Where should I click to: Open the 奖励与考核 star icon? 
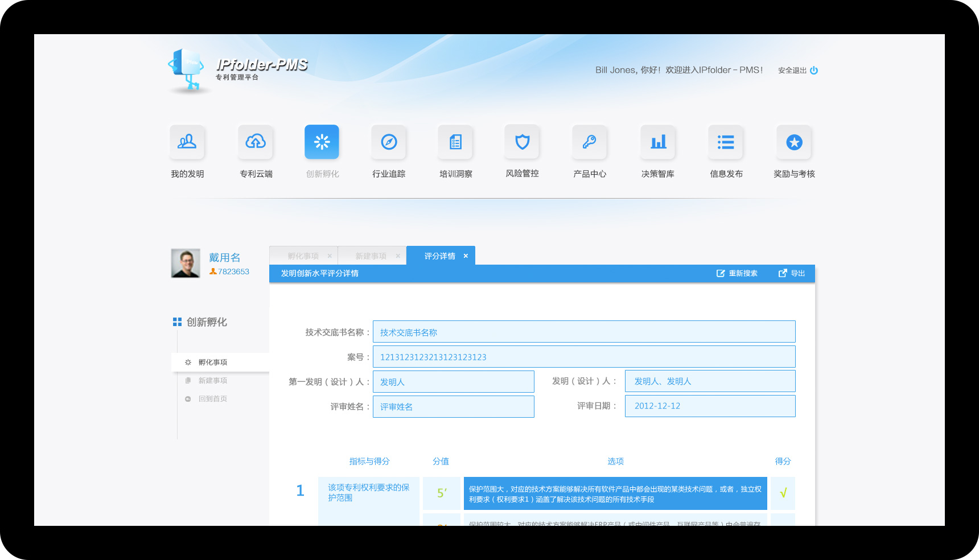[x=794, y=142]
